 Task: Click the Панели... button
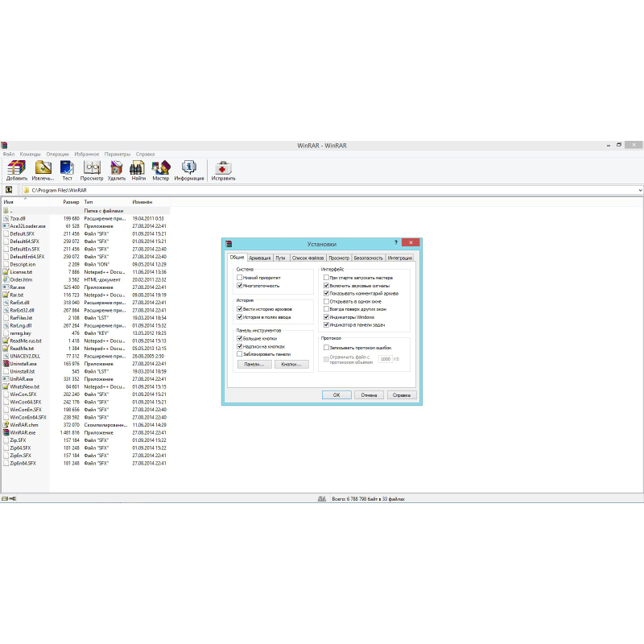click(253, 363)
